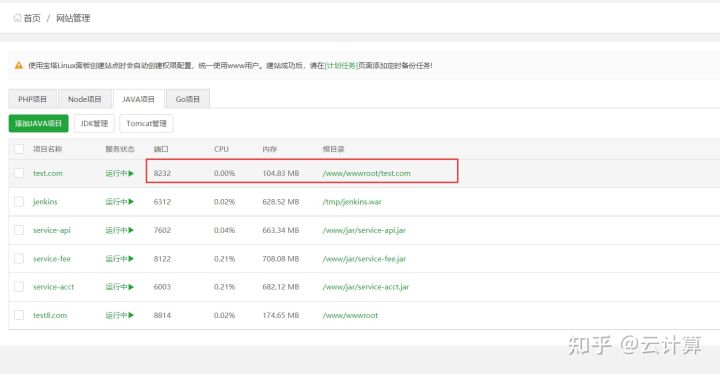Check the test.com row checkbox
The height and width of the screenshot is (374, 720).
tap(19, 173)
